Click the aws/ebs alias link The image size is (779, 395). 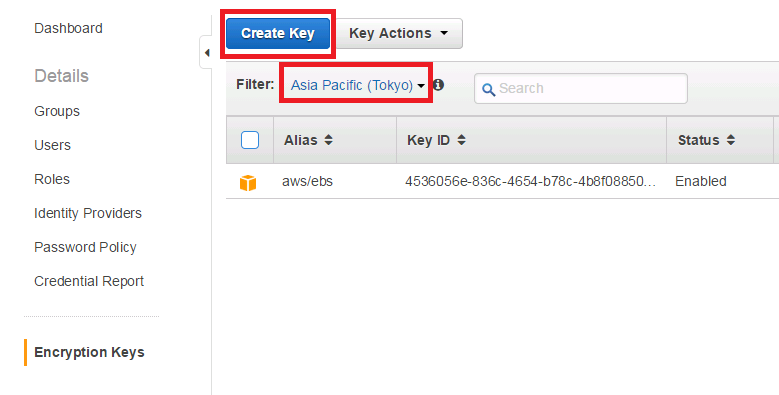(x=308, y=181)
